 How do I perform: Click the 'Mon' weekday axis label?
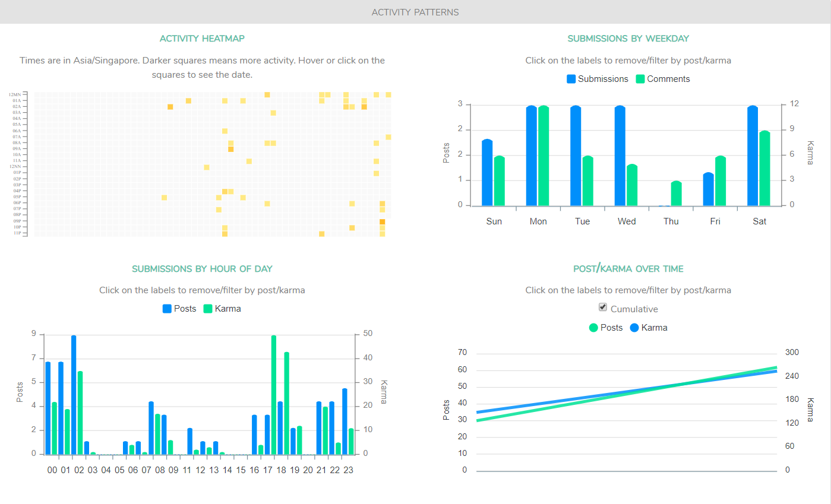[538, 221]
